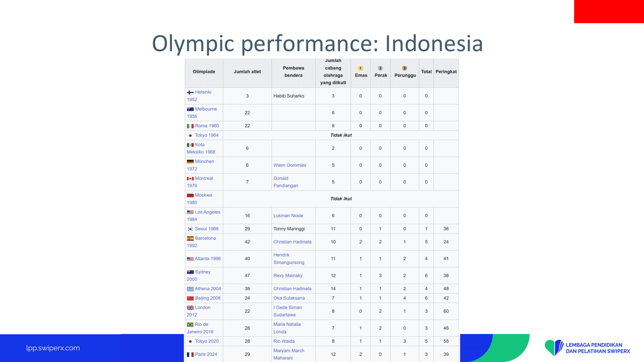Open the Seoul 1988 link
Screen dimensions: 644x362
click(x=207, y=229)
